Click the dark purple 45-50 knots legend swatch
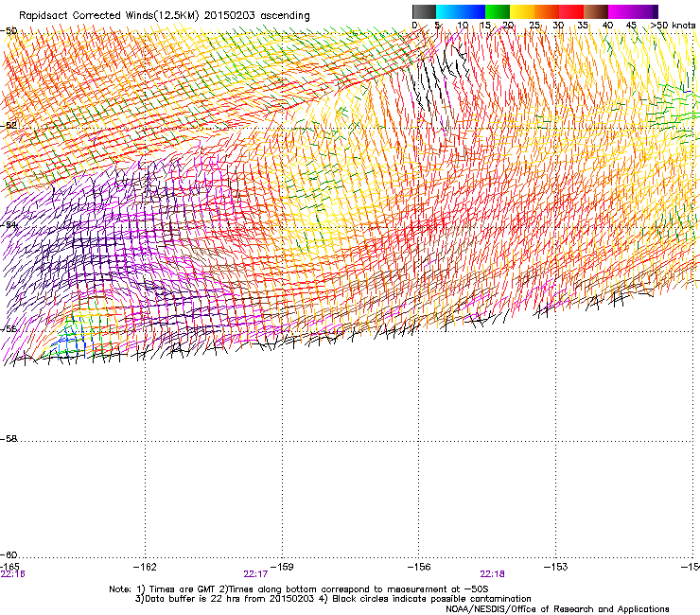 pyautogui.click(x=645, y=11)
